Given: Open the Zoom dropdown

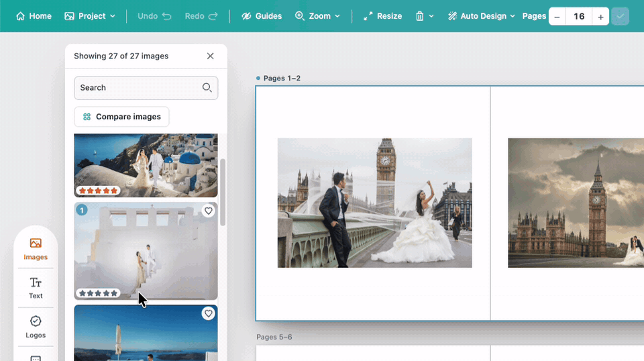Looking at the screenshot, I should (x=317, y=16).
